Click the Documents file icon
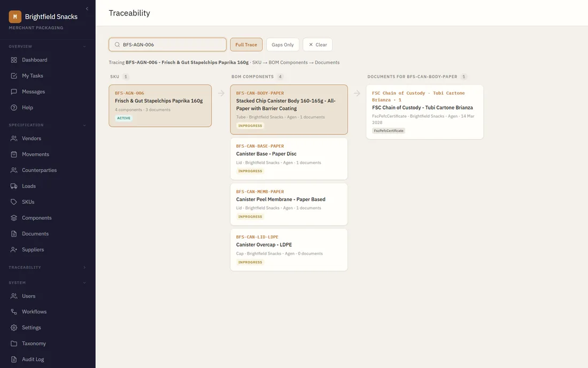The height and width of the screenshot is (368, 588). pos(14,234)
